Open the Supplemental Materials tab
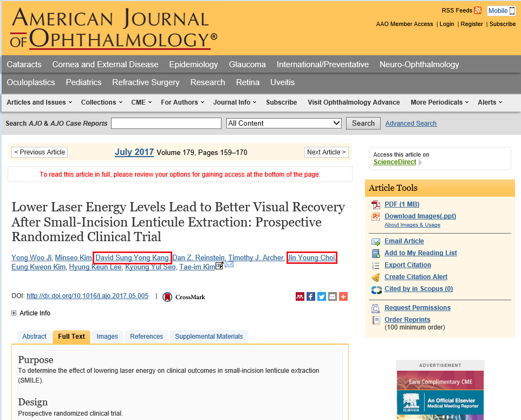Image resolution: width=521 pixels, height=420 pixels. coord(209,337)
